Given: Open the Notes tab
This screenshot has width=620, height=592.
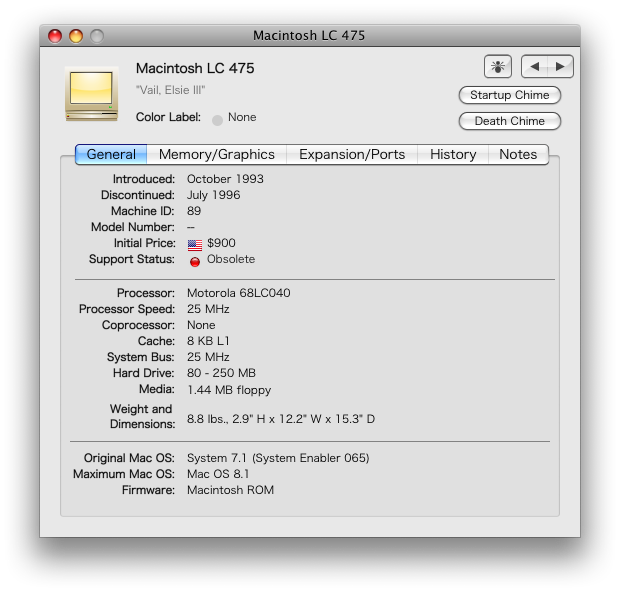Looking at the screenshot, I should (x=518, y=154).
